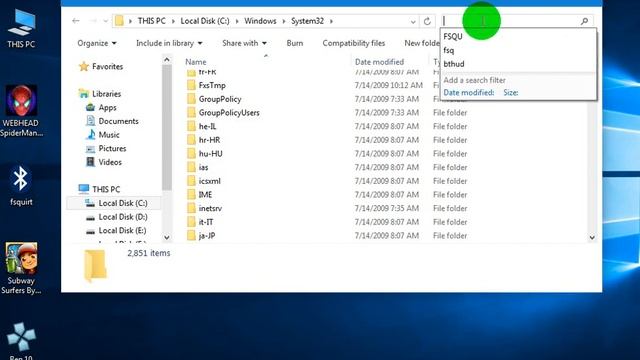Click the inetsrv folder icon
This screenshot has height=360, width=640.
tap(191, 209)
